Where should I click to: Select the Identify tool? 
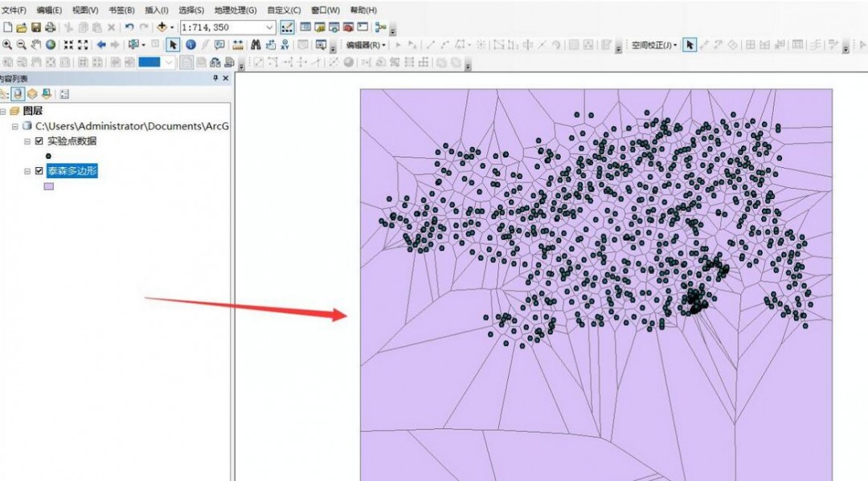(190, 45)
